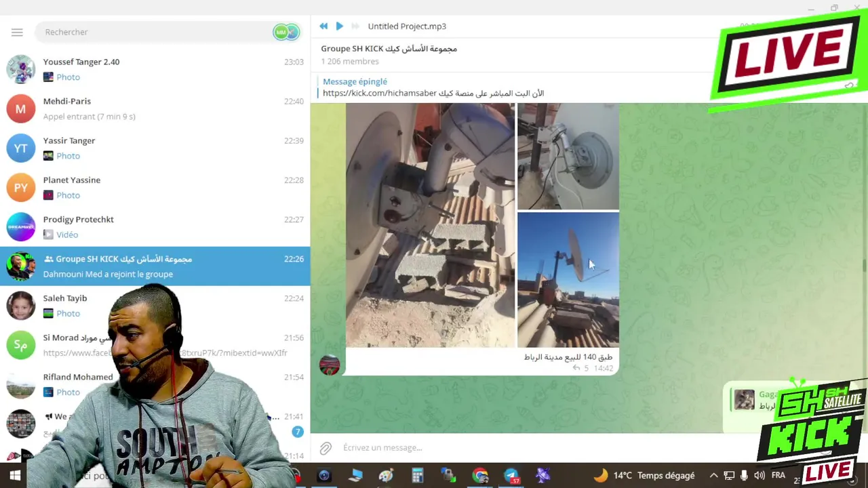Click the attach file paperclip icon
This screenshot has width=868, height=488.
tap(325, 448)
